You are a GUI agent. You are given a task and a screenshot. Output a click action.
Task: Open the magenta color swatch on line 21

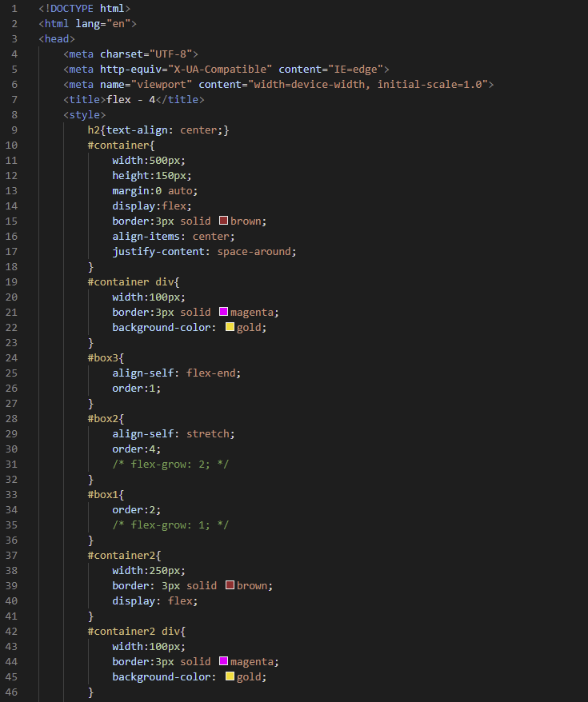pyautogui.click(x=223, y=312)
